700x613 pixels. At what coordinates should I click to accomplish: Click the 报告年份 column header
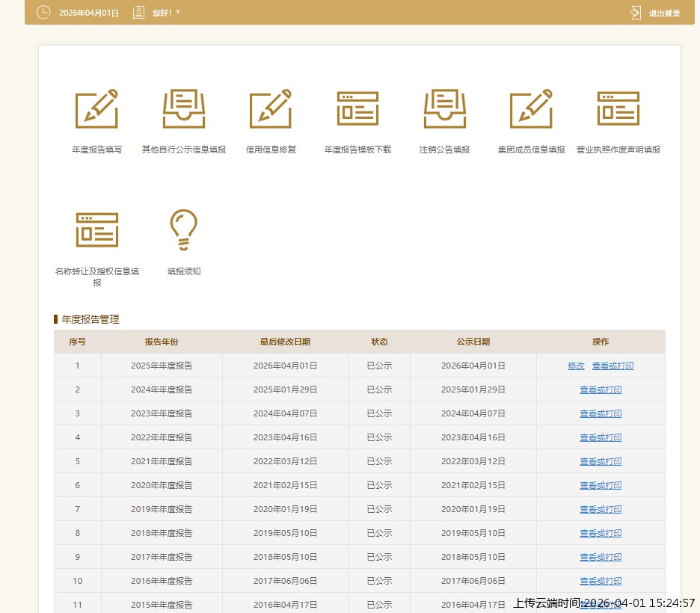pos(162,342)
